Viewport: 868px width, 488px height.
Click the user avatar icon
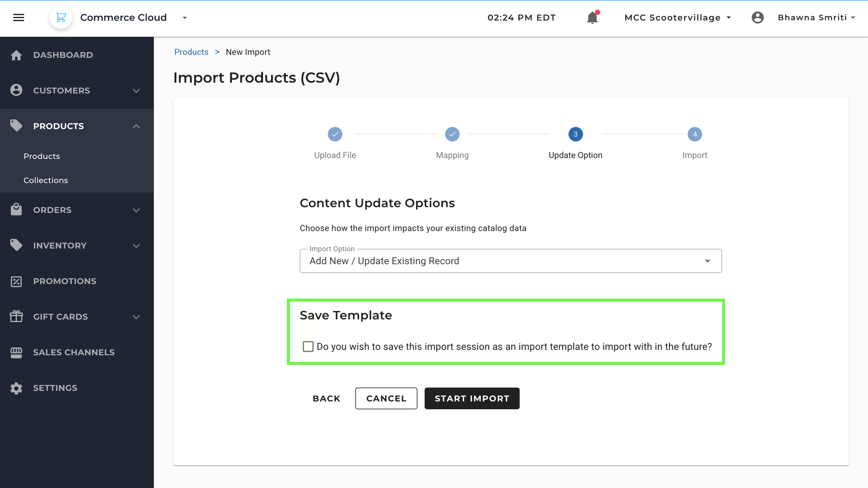[x=757, y=18]
